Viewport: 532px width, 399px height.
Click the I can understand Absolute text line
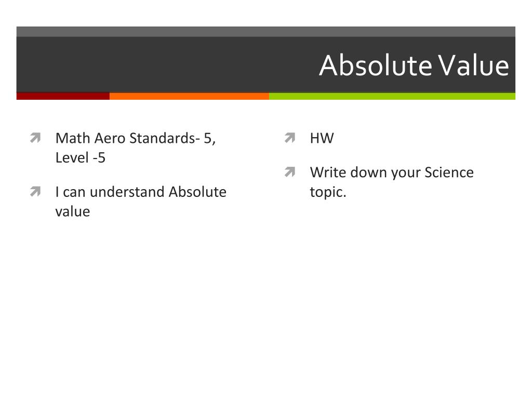click(x=141, y=192)
